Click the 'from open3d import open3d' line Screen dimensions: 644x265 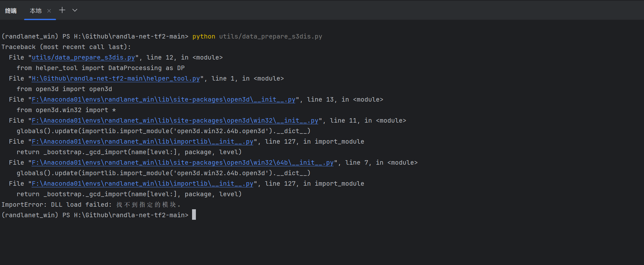coord(64,89)
